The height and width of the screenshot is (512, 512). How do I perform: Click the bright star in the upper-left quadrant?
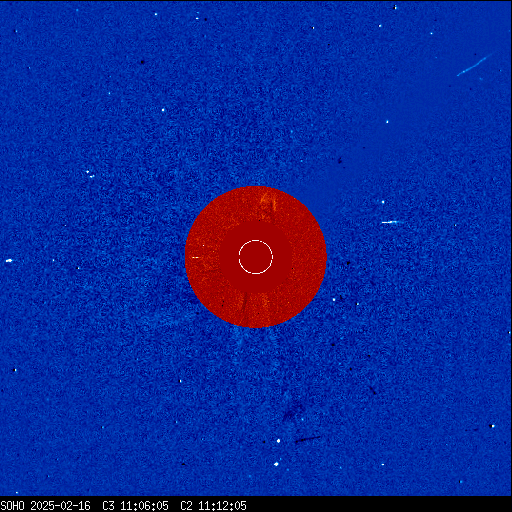click(x=163, y=110)
